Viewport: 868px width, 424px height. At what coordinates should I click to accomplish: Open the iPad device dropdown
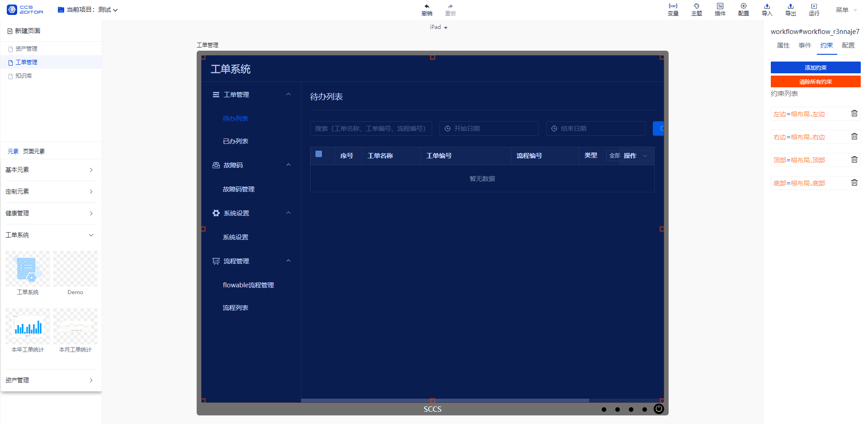coord(439,27)
